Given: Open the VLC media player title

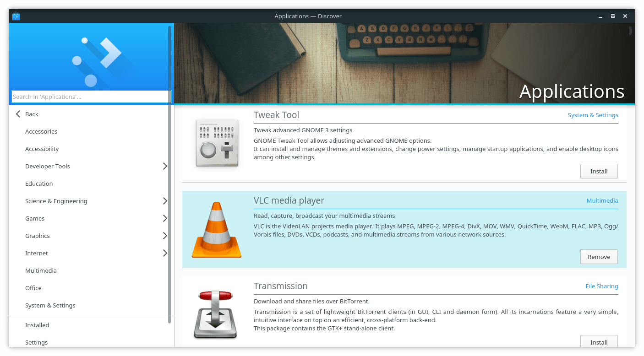Looking at the screenshot, I should click(289, 200).
